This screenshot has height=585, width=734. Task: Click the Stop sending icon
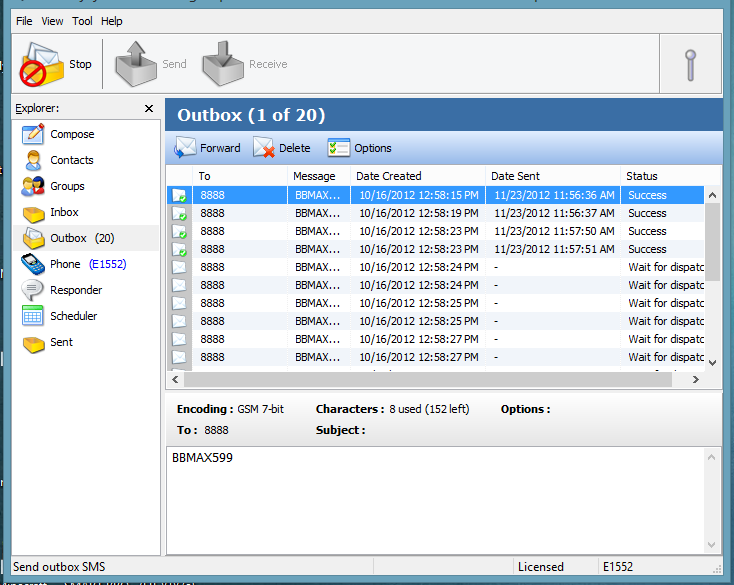coord(42,65)
